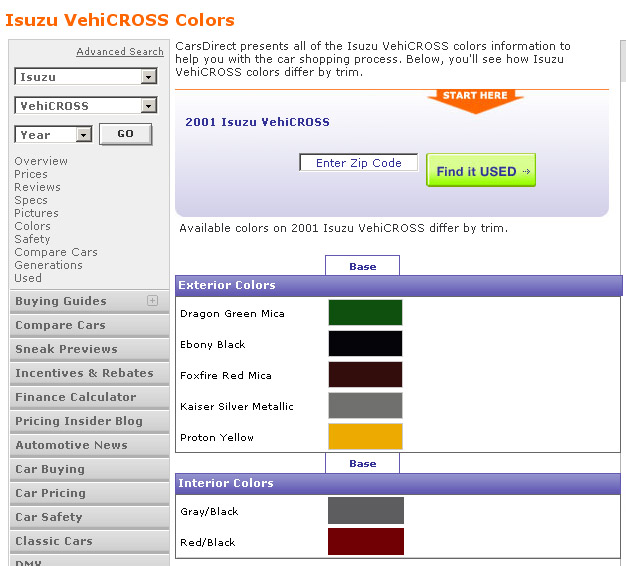Screen dimensions: 626x566
Task: Open the Used link in sidebar
Action: coord(28,278)
